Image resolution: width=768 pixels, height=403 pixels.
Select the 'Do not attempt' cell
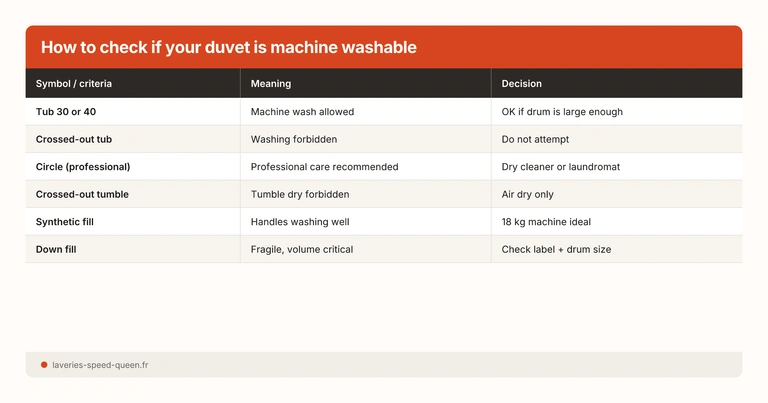(x=617, y=139)
